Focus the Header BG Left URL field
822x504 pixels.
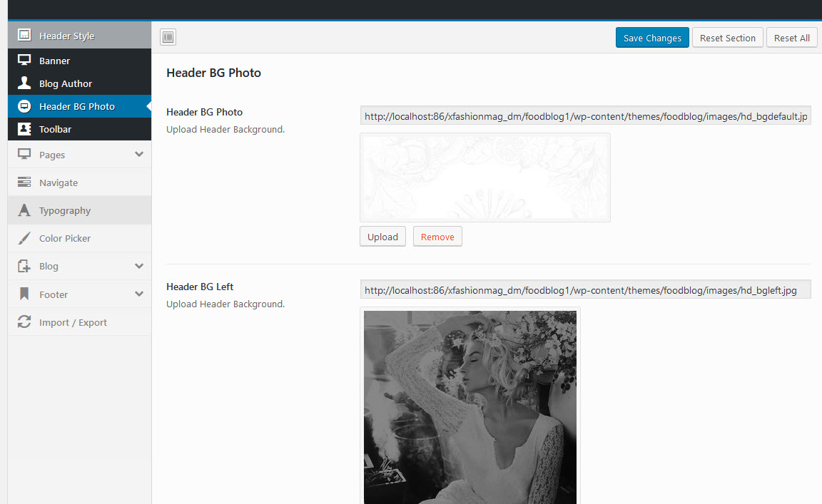(x=586, y=290)
